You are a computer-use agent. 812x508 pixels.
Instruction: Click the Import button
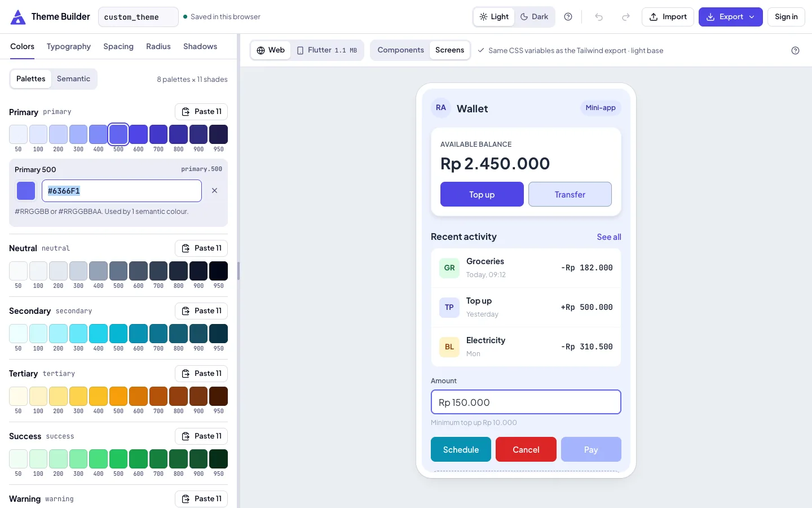[668, 17]
